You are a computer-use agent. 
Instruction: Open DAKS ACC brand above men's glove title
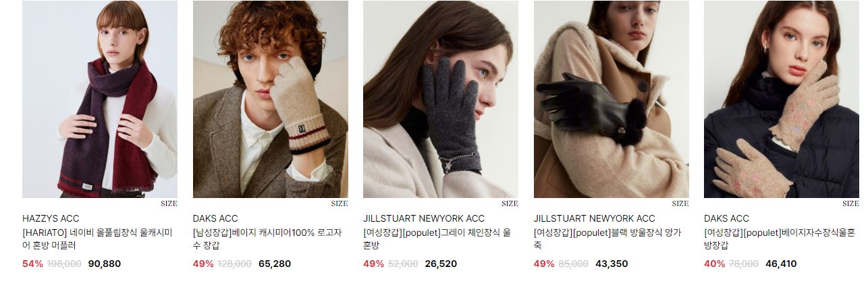click(x=215, y=218)
